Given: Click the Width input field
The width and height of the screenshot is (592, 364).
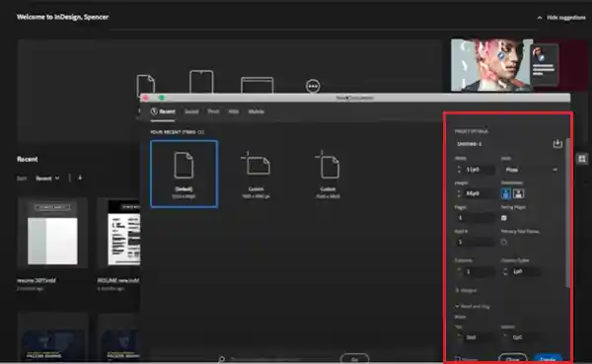Looking at the screenshot, I should 480,170.
